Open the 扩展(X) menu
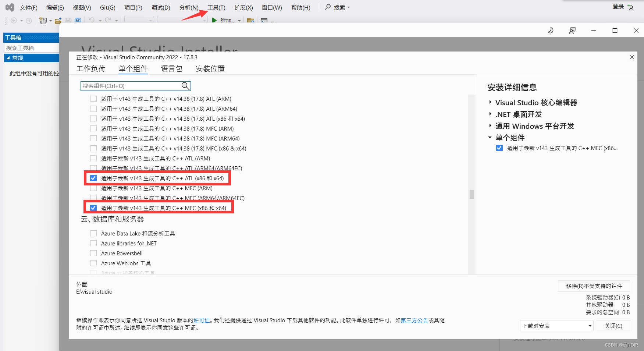The image size is (644, 351). (x=244, y=7)
